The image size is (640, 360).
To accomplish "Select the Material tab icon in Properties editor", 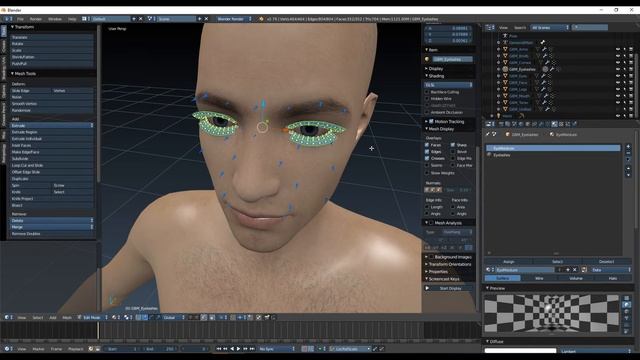I will pyautogui.click(x=554, y=124).
